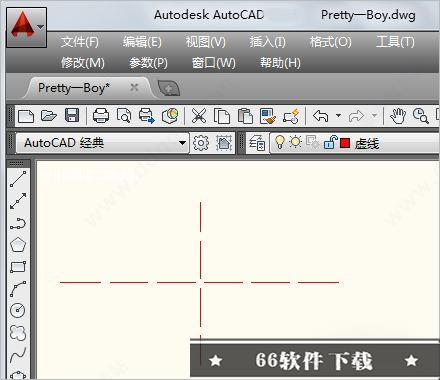Click the Cut scissors icon
440x380 pixels.
[199, 116]
